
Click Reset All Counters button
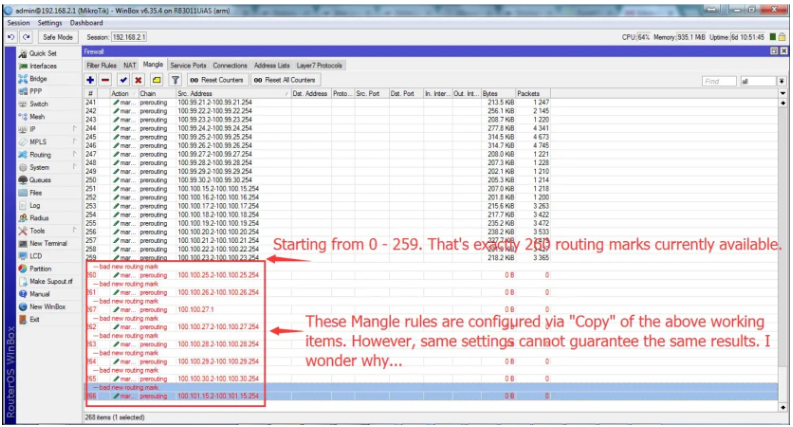pos(284,80)
